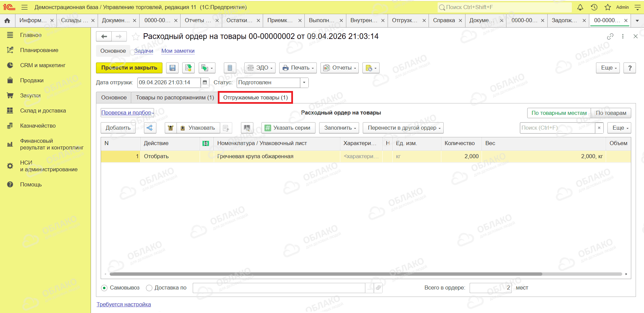Expand the Статус dropdown arrow
The image size is (644, 313).
tap(304, 83)
